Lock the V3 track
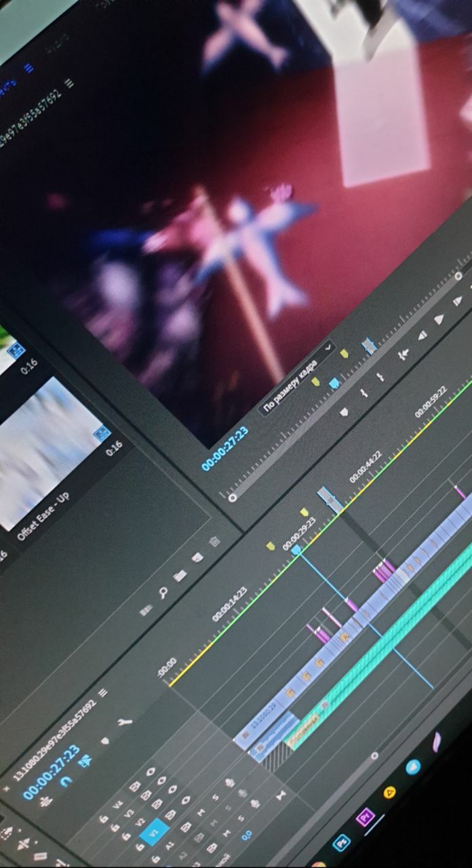 114,828
